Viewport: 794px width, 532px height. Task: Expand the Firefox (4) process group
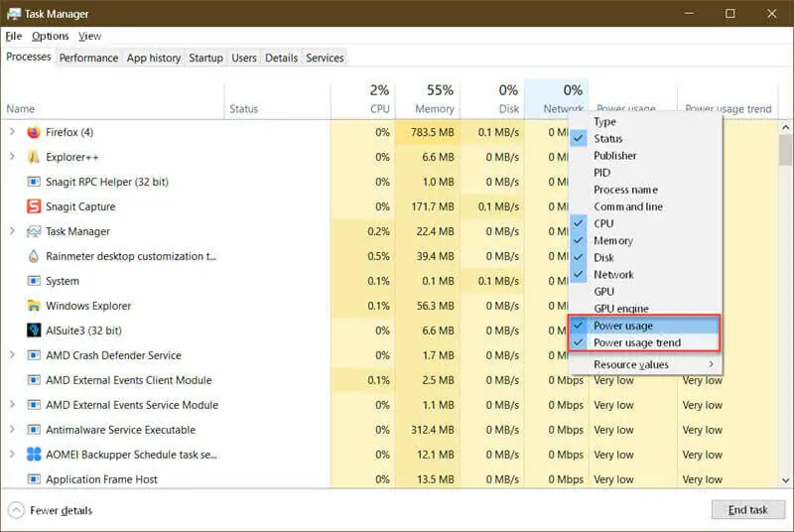pyautogui.click(x=12, y=132)
